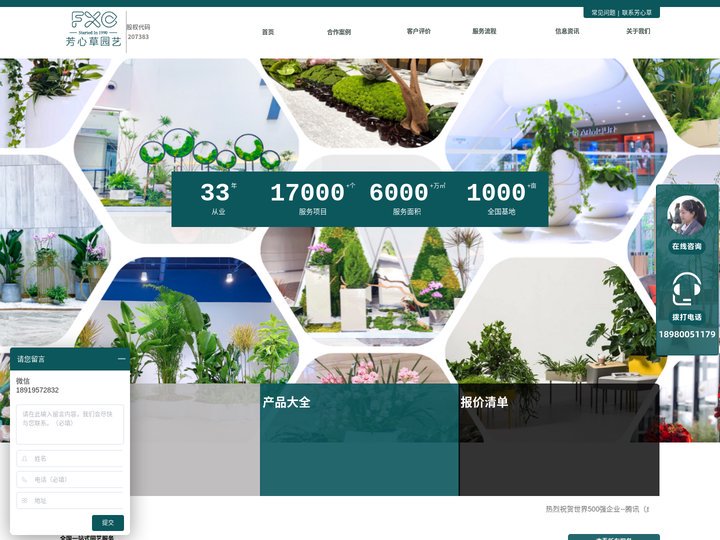The width and height of the screenshot is (720, 540).
Task: Click the 6000 服务面积 statistic
Action: pyautogui.click(x=407, y=199)
